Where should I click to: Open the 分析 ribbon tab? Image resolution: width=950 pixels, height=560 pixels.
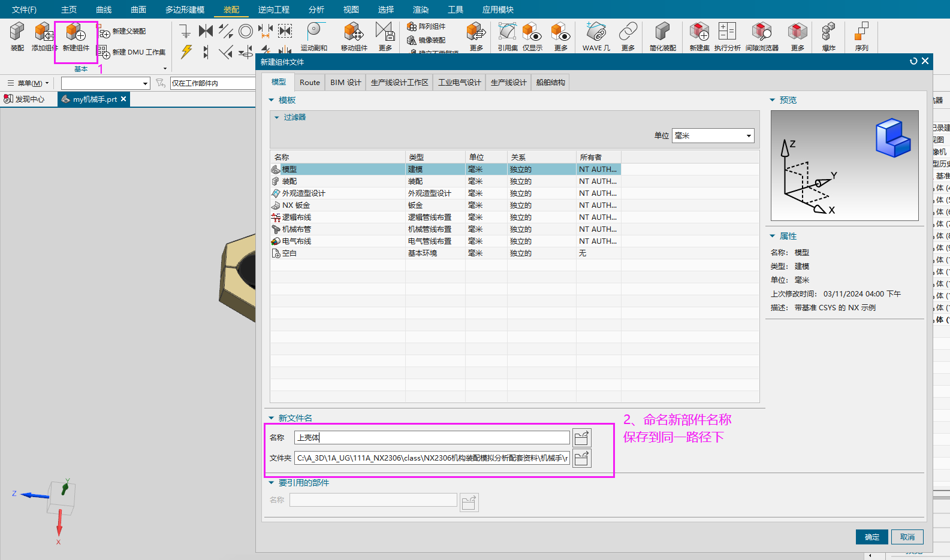pos(316,10)
